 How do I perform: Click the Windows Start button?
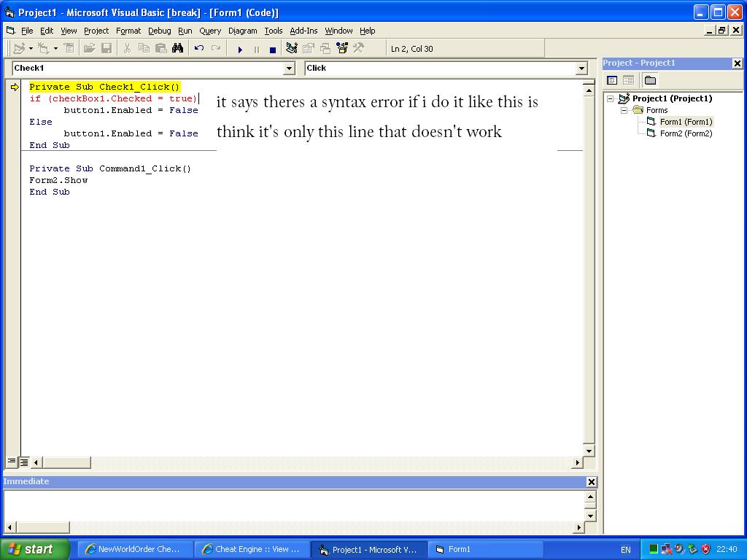(34, 549)
